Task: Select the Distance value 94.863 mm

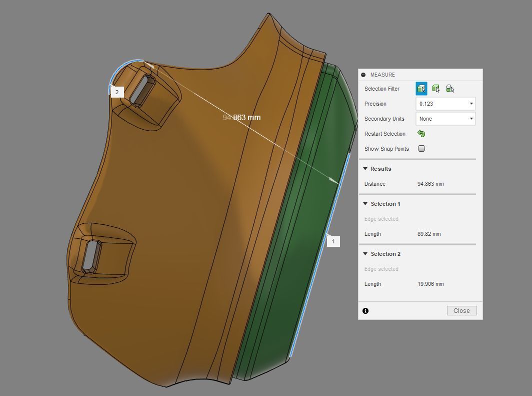Action: pos(430,184)
